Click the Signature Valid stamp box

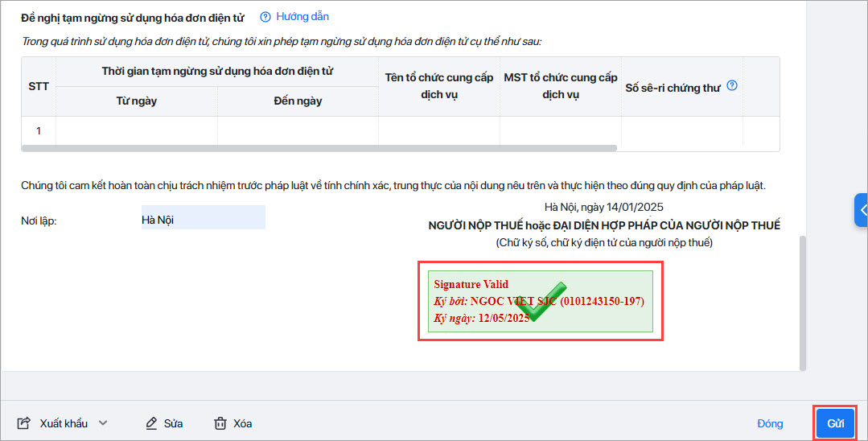541,302
